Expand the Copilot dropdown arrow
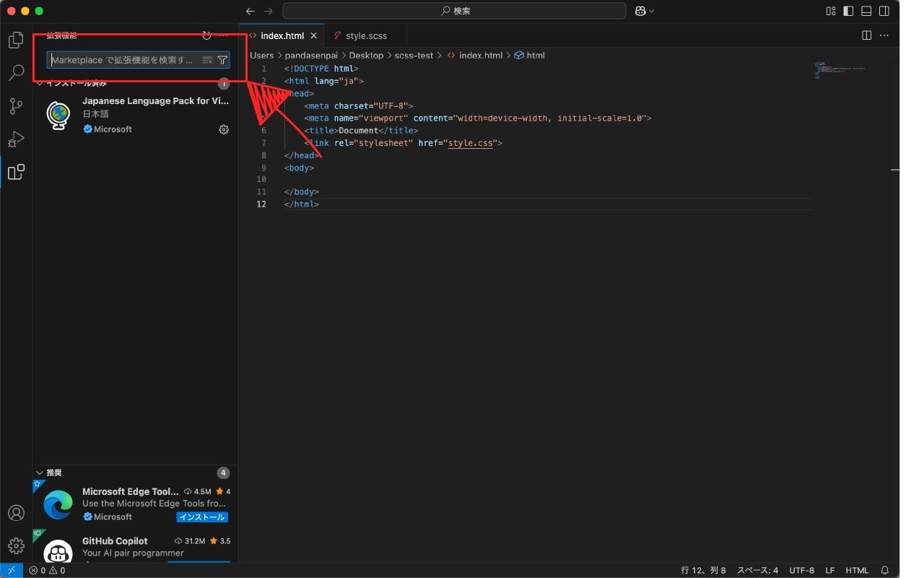924x578 pixels. coord(652,11)
